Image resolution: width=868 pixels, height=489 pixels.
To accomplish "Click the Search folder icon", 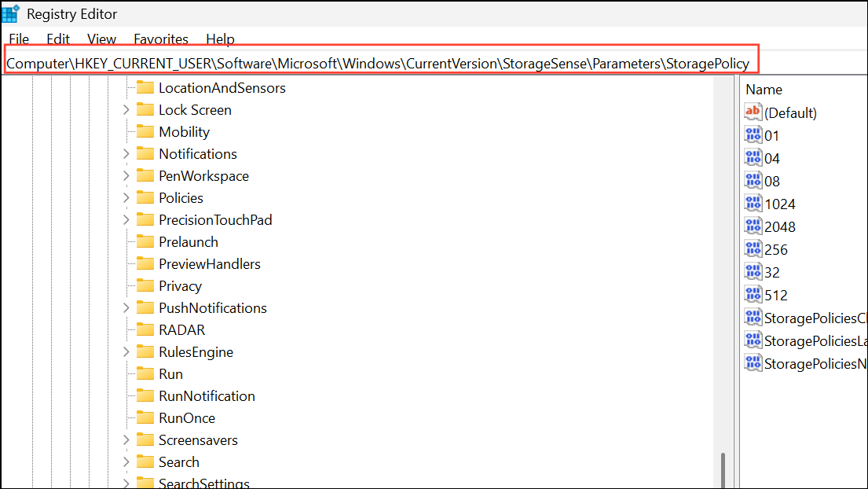I will [145, 461].
